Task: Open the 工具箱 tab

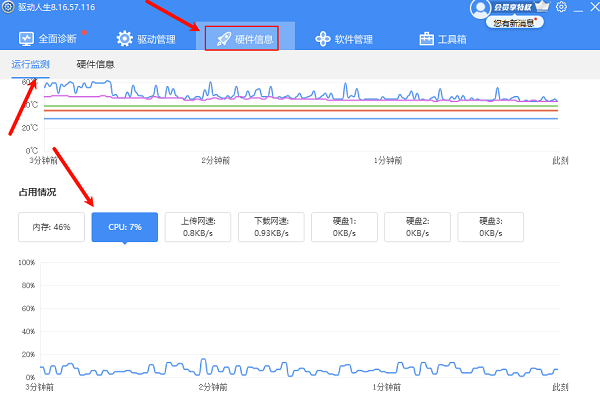Action: 443,39
